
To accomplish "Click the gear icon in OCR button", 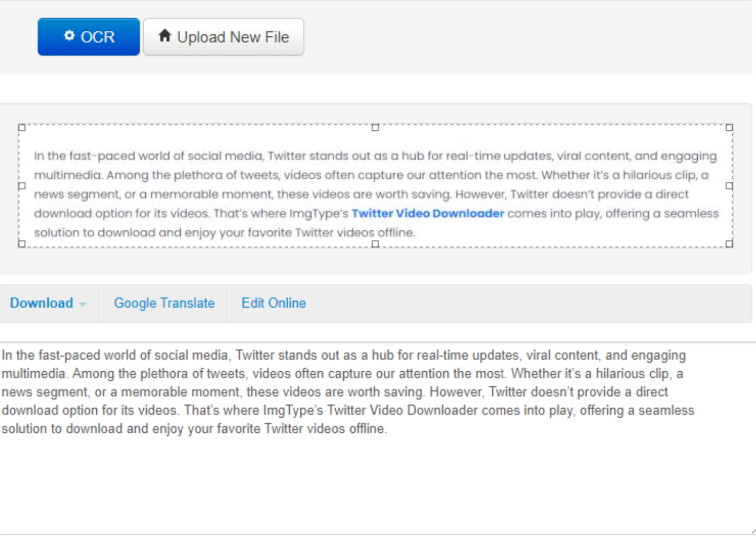I will [69, 36].
